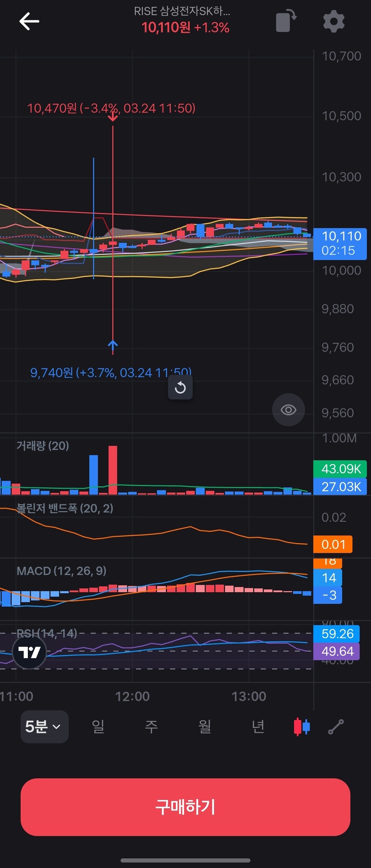Tap the 13:00 time axis label
Image resolution: width=371 pixels, height=868 pixels.
(249, 697)
